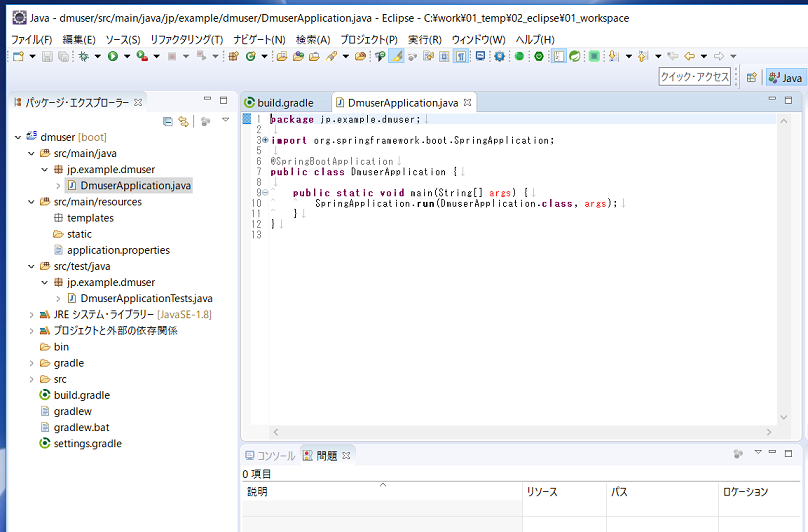Screen dimensions: 808x532
Task: Open dropdown arrow next to New icon
Action: tap(32, 56)
